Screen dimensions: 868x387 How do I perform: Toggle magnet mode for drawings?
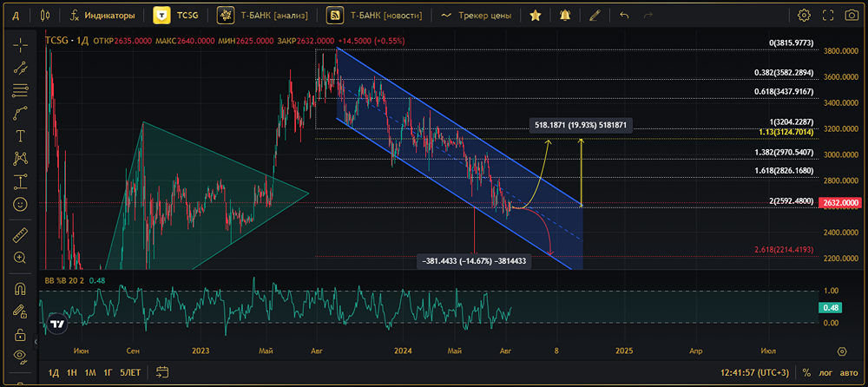coord(21,289)
